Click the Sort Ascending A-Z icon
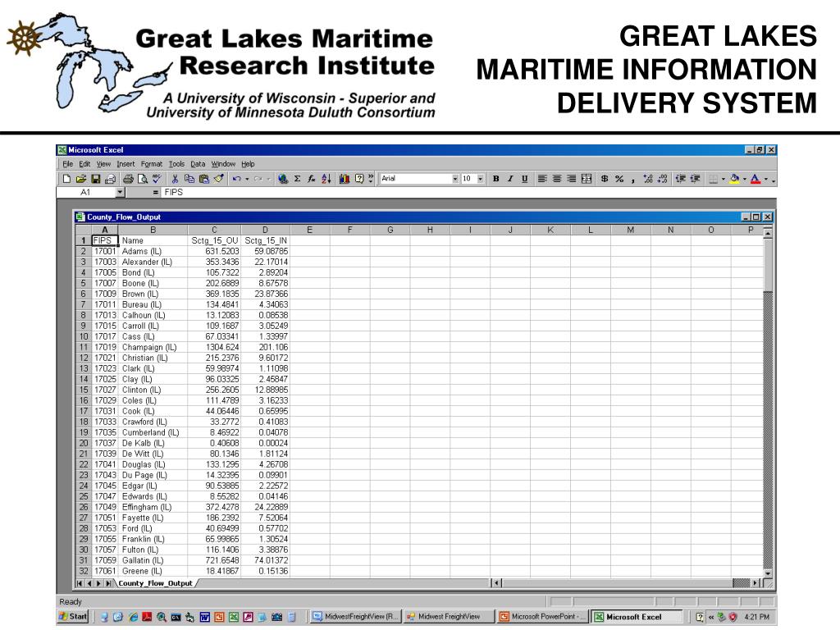The image size is (840, 630). point(326,179)
